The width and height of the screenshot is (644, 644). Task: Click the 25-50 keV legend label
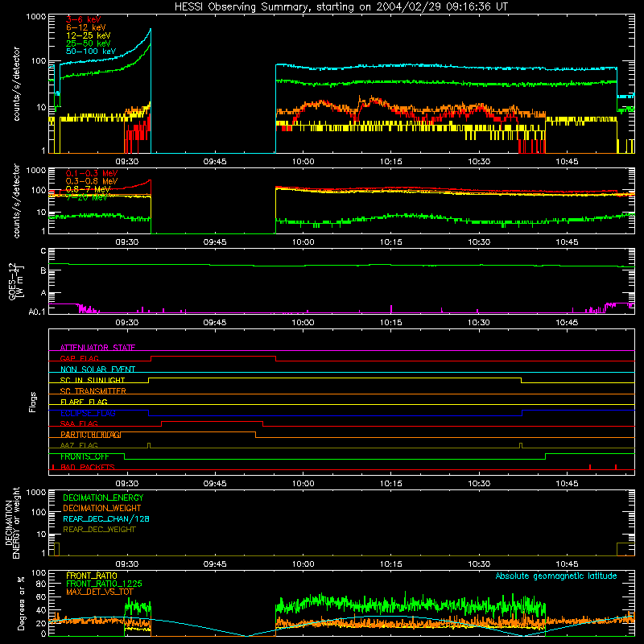click(x=89, y=43)
